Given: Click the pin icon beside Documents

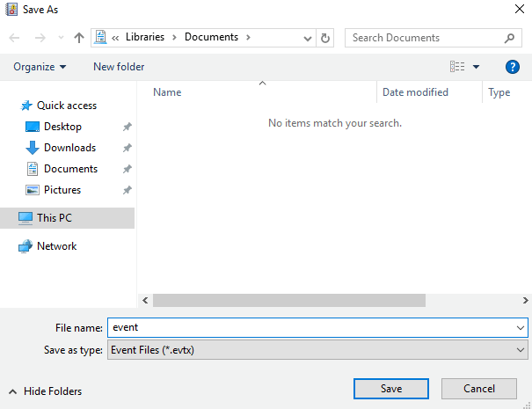Looking at the screenshot, I should click(x=128, y=169).
